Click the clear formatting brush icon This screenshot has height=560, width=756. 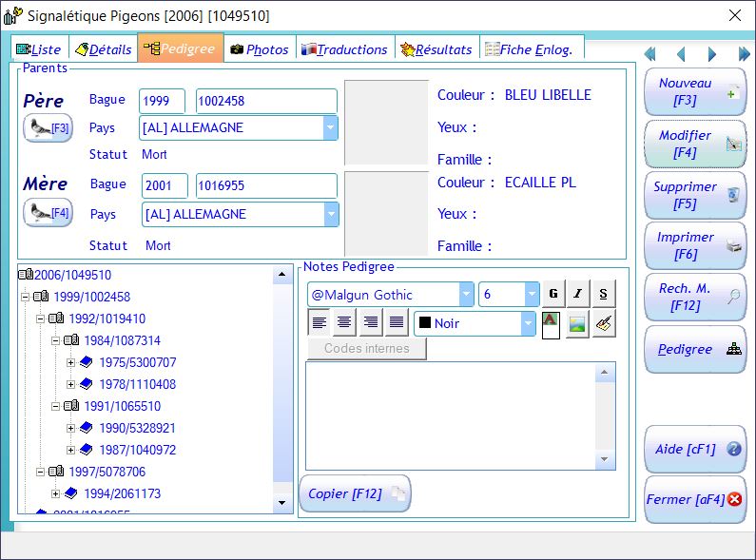click(x=604, y=324)
